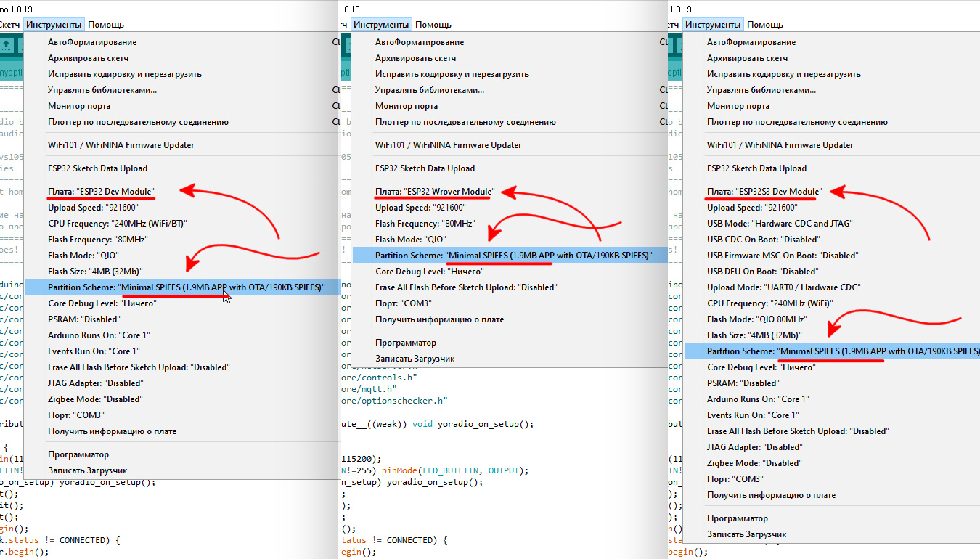The height and width of the screenshot is (559, 980).
Task: Open Монитор порта in the rightmost menu
Action: [x=739, y=106]
